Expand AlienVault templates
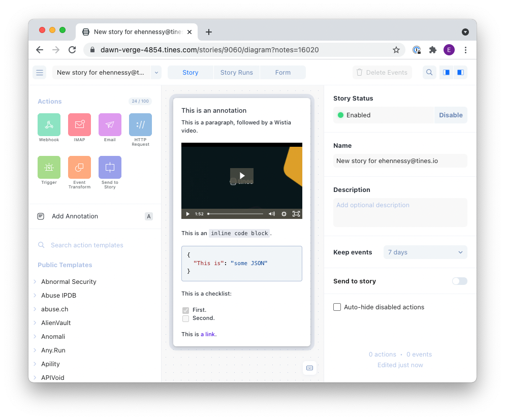This screenshot has height=420, width=505. pyautogui.click(x=35, y=323)
